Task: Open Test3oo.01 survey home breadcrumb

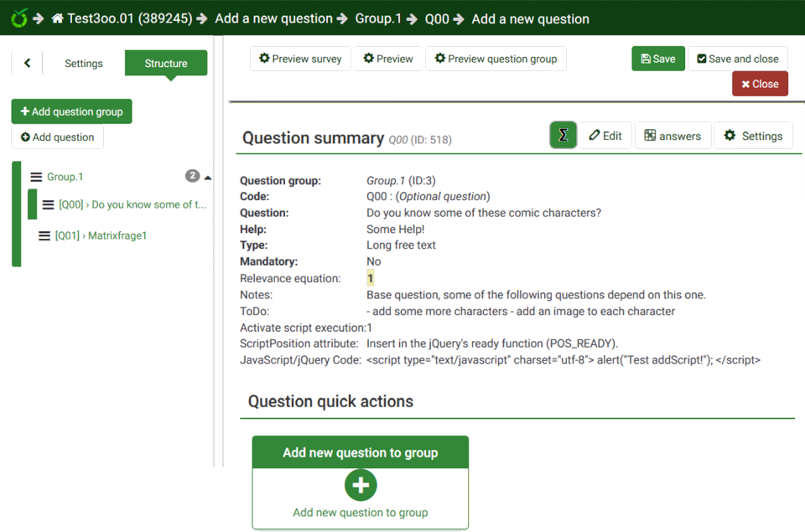Action: click(x=122, y=18)
